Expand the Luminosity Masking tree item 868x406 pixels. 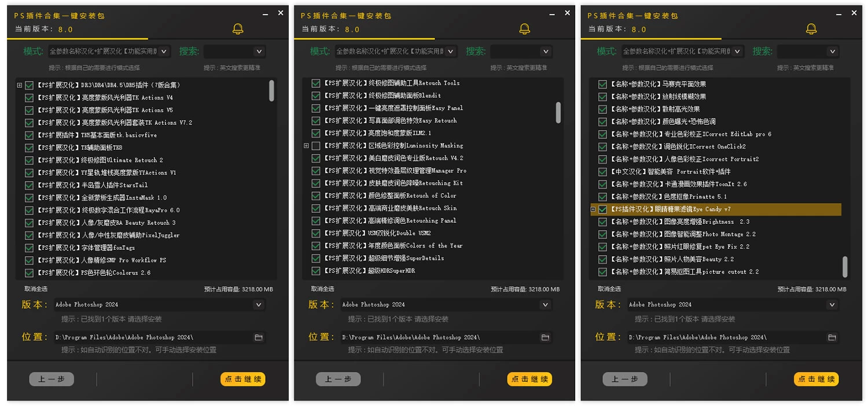[306, 145]
